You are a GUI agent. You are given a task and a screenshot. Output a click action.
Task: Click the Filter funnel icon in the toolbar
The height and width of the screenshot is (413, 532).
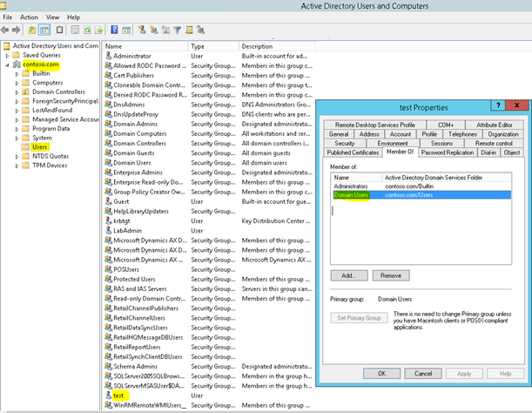(x=177, y=30)
